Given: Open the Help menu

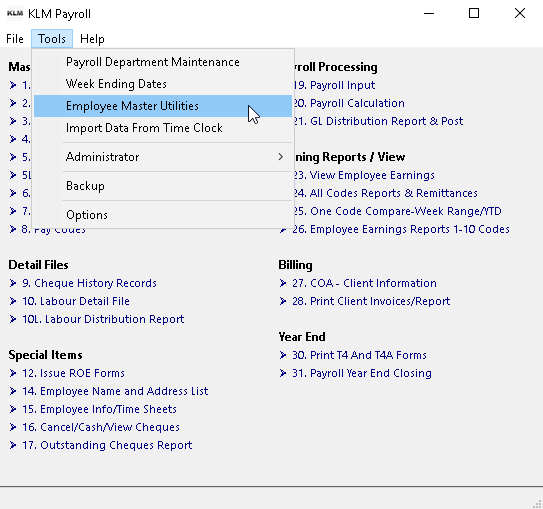Looking at the screenshot, I should [92, 39].
